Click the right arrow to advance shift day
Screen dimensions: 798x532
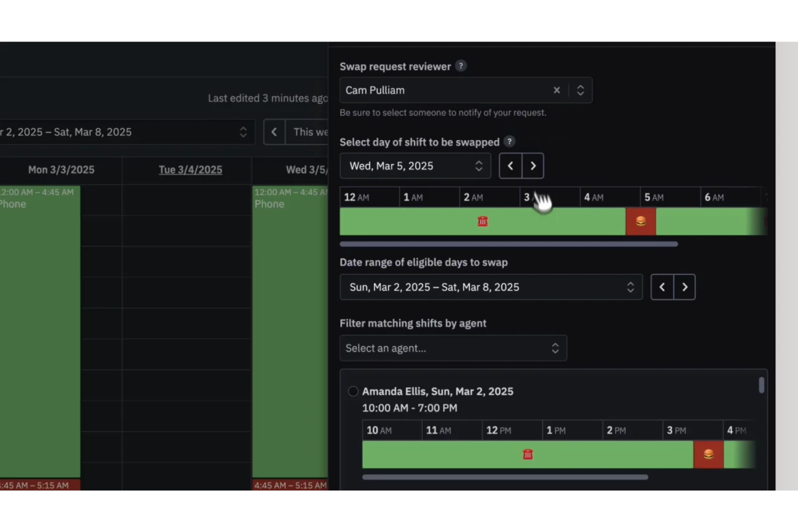(533, 166)
